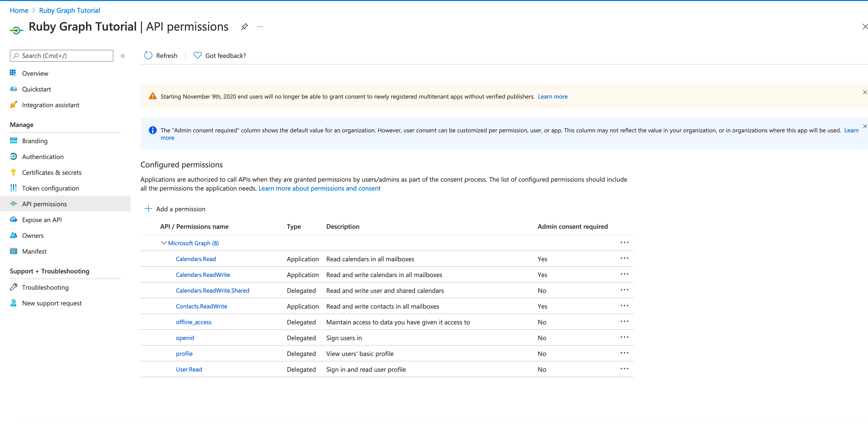
Task: Click the Owners people icon
Action: [x=13, y=235]
